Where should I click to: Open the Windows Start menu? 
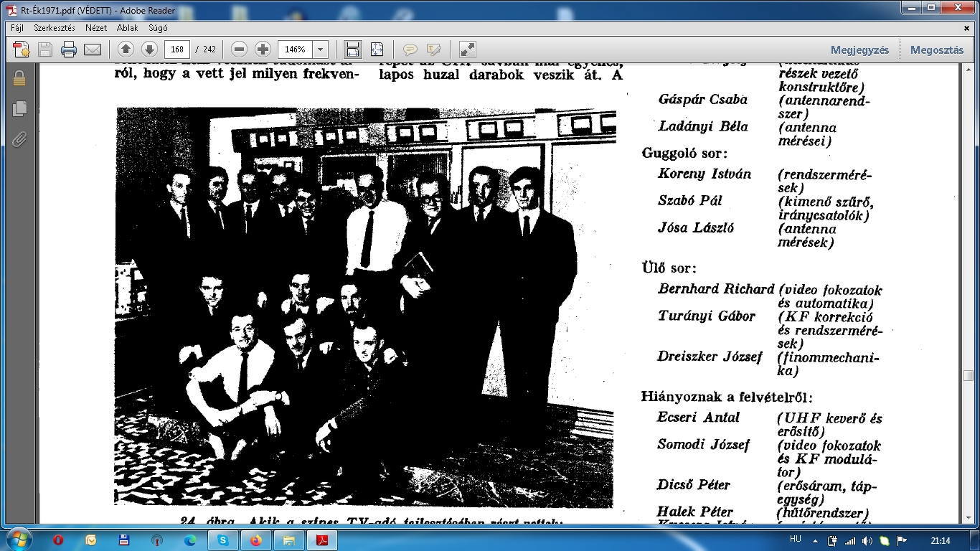click(17, 539)
